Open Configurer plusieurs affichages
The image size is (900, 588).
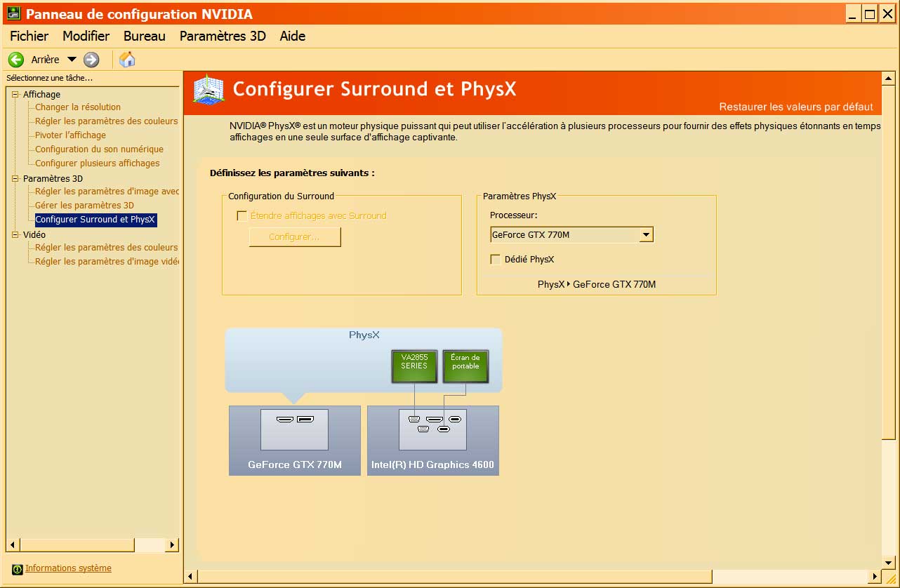click(x=98, y=163)
